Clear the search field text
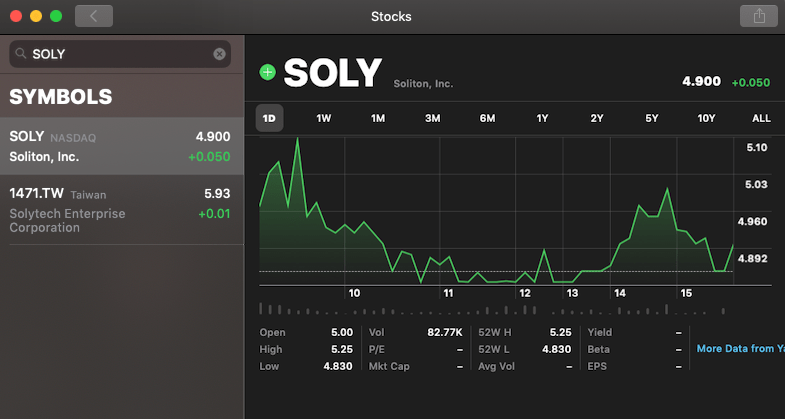This screenshot has height=419, width=785. (219, 54)
